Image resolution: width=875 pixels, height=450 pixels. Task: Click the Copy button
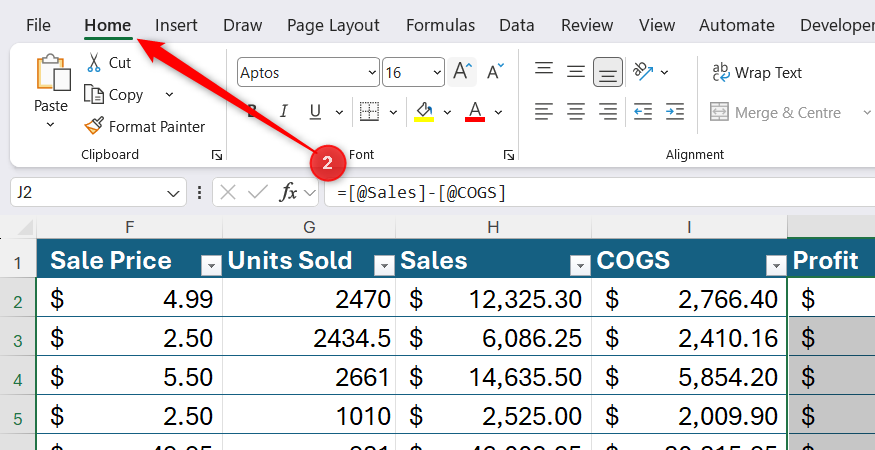pos(113,95)
